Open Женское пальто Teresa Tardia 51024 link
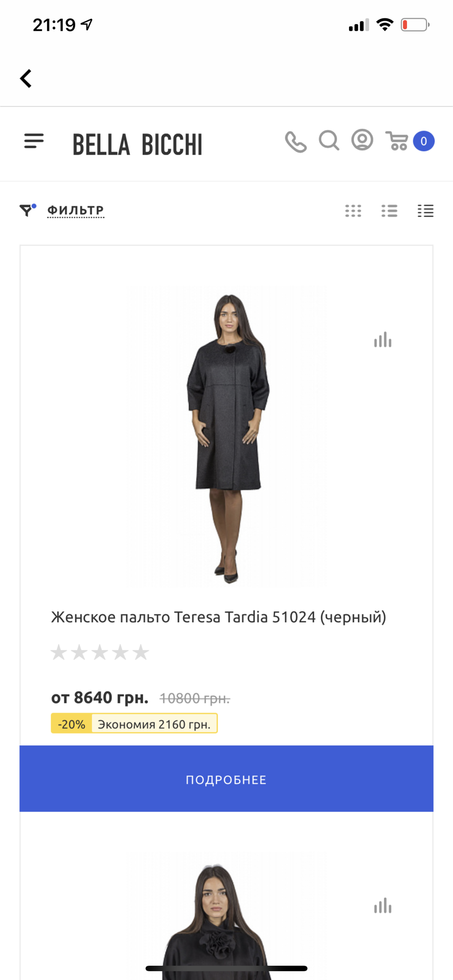 (x=219, y=617)
